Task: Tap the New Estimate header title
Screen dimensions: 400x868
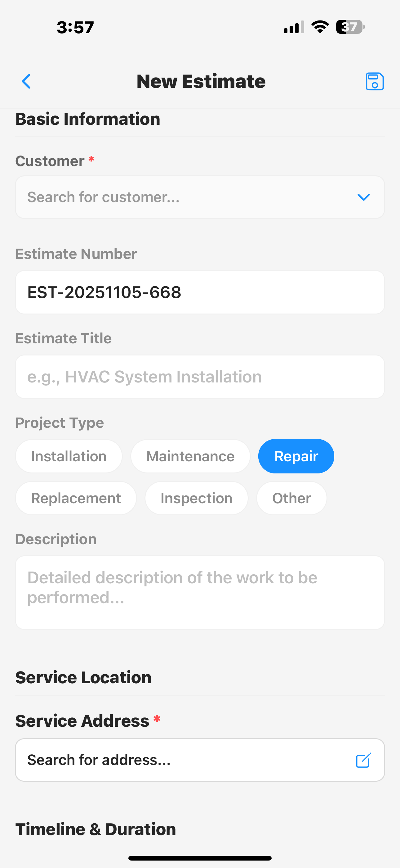Action: tap(201, 81)
